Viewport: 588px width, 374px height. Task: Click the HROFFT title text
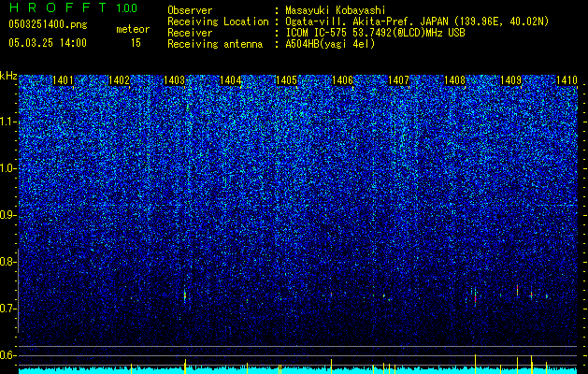coord(58,7)
